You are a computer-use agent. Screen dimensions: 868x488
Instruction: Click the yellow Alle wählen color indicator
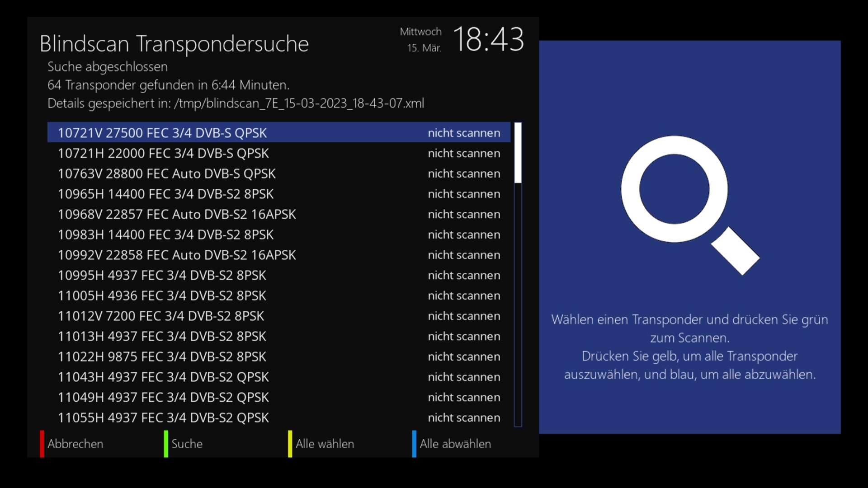coord(290,444)
